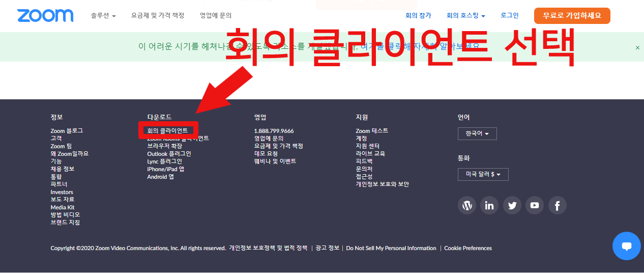Open the Facebook social icon
The image size is (644, 273).
coord(558,205)
